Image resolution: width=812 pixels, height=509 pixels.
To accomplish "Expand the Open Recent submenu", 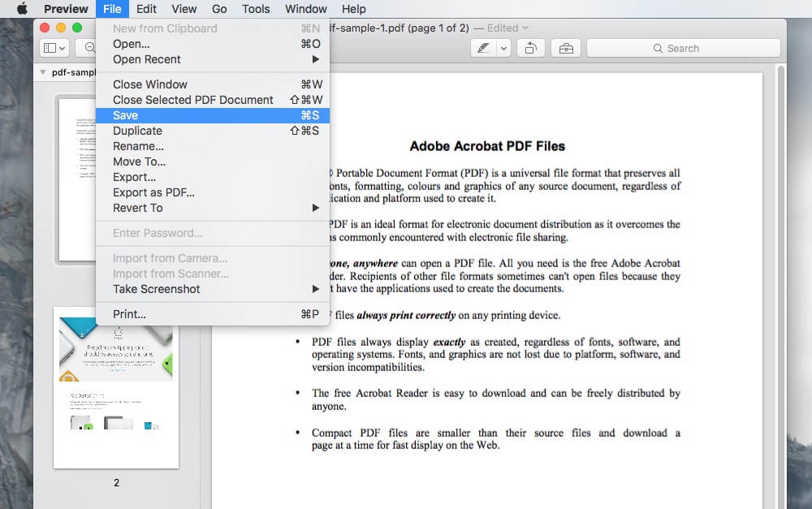I will pyautogui.click(x=212, y=59).
